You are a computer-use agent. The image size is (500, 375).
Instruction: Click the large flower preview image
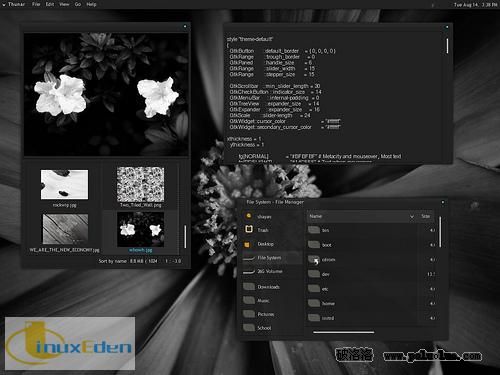tap(106, 94)
